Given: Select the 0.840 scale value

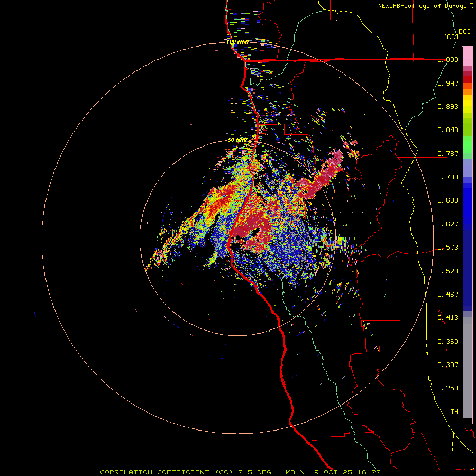Looking at the screenshot, I should coord(448,130).
